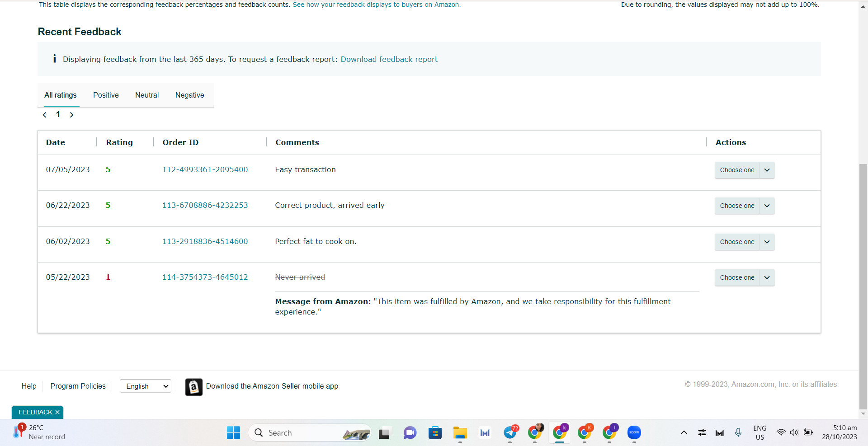Expand action arrow for 05/22/2023 row
The image size is (868, 446).
tap(767, 277)
